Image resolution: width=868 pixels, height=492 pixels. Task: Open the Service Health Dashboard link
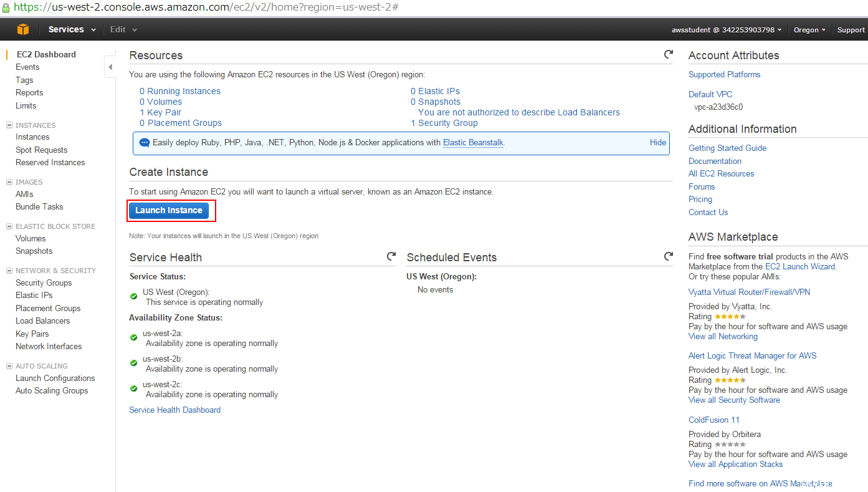click(174, 410)
